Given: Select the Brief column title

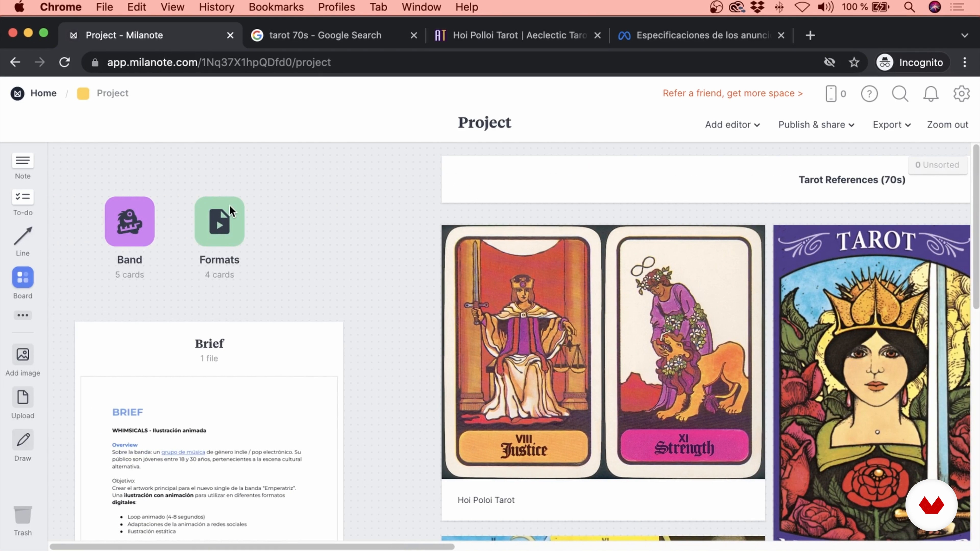Looking at the screenshot, I should (x=209, y=343).
